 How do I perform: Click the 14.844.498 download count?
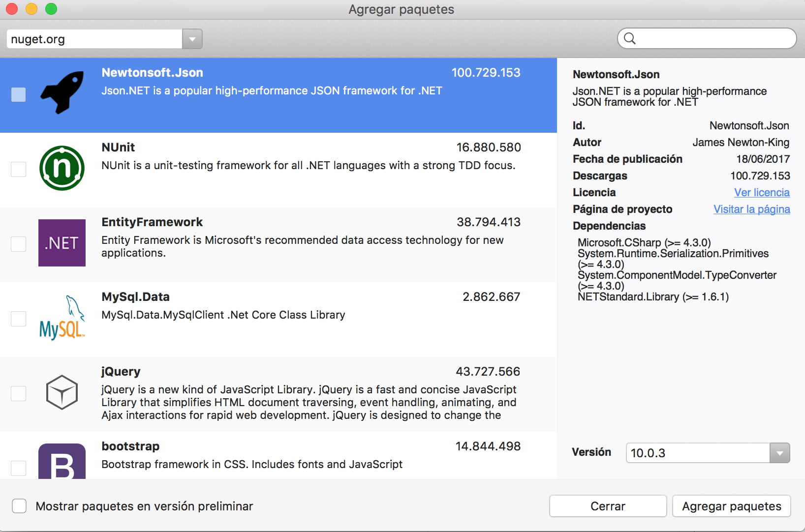point(488,446)
